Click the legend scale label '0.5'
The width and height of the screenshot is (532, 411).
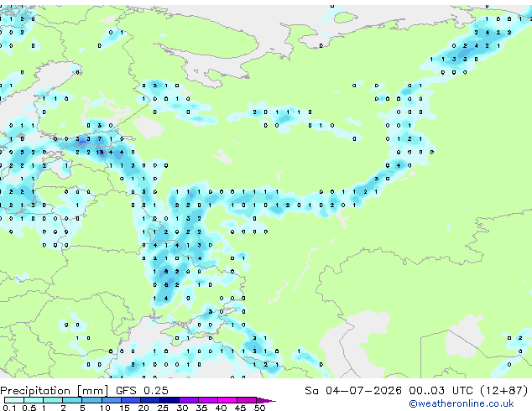click(x=29, y=408)
